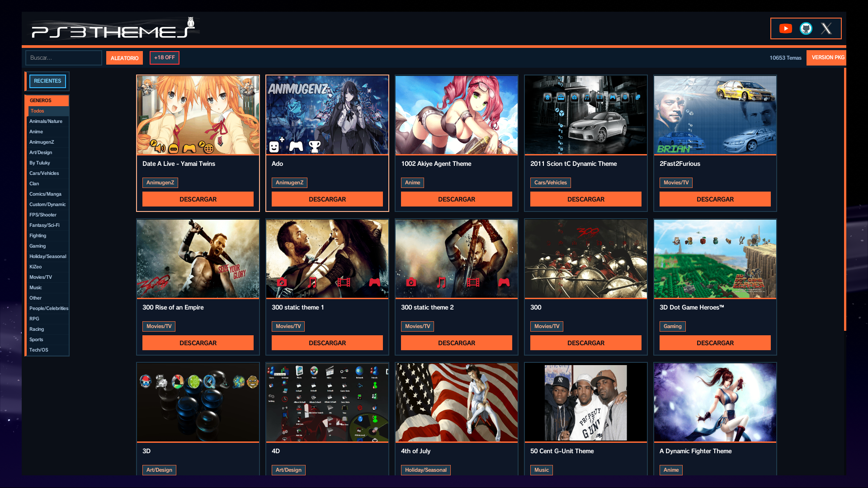This screenshot has height=488, width=868.
Task: Open the YouTube channel icon
Action: tap(786, 28)
